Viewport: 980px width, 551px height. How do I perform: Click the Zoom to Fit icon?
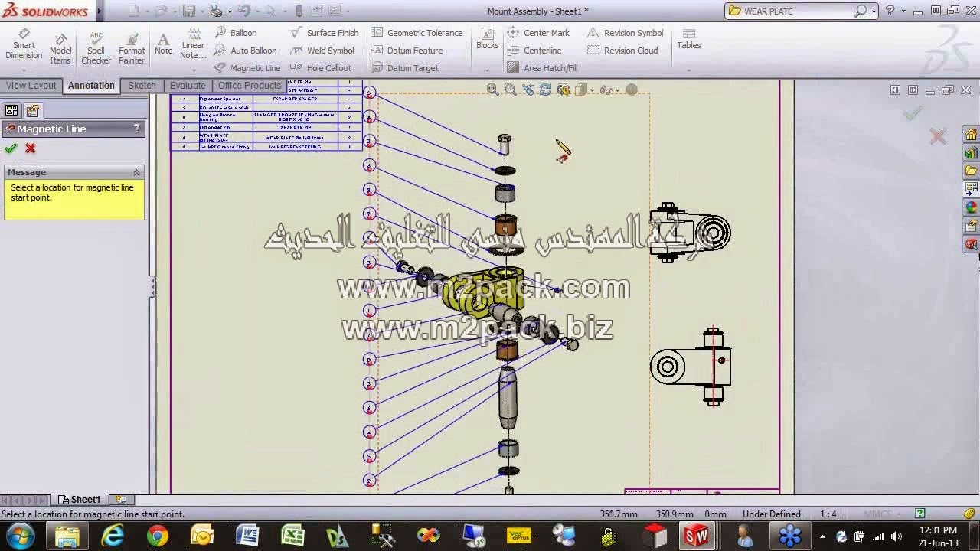[492, 90]
